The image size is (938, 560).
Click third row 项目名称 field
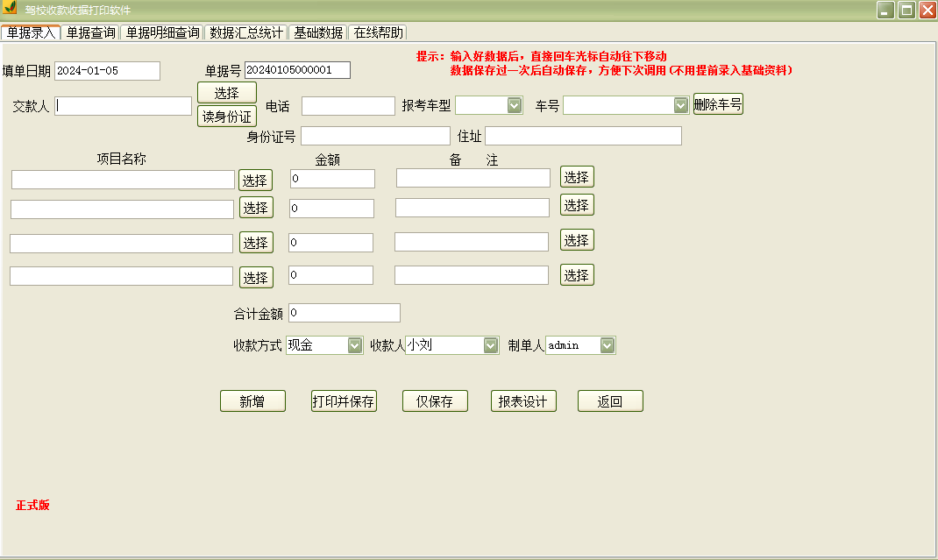[122, 244]
